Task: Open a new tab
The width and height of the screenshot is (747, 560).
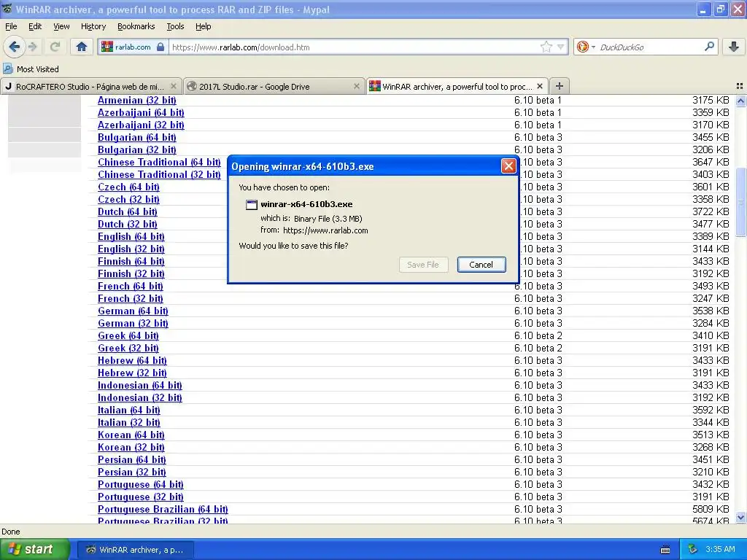Action: (x=560, y=86)
